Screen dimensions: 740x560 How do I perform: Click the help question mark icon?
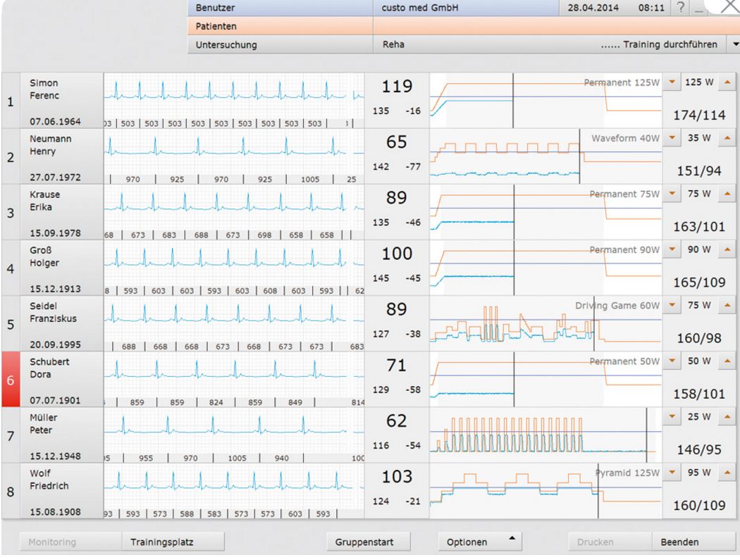click(680, 8)
